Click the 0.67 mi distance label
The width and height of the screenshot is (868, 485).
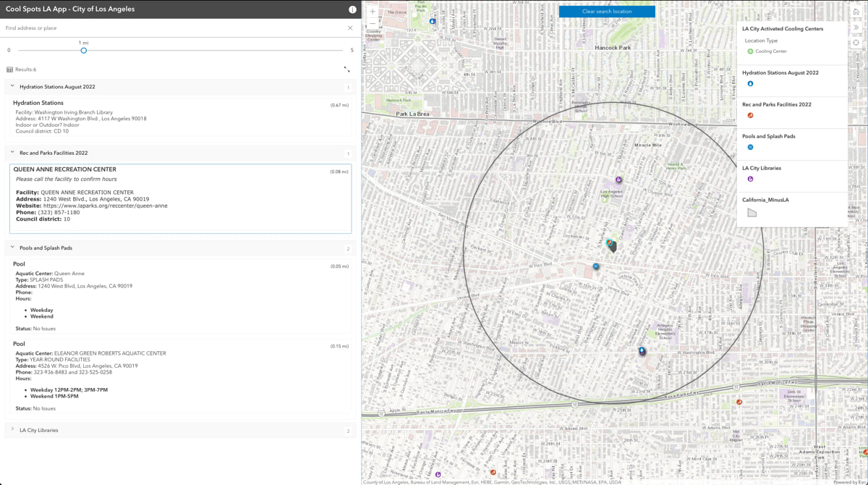(340, 105)
